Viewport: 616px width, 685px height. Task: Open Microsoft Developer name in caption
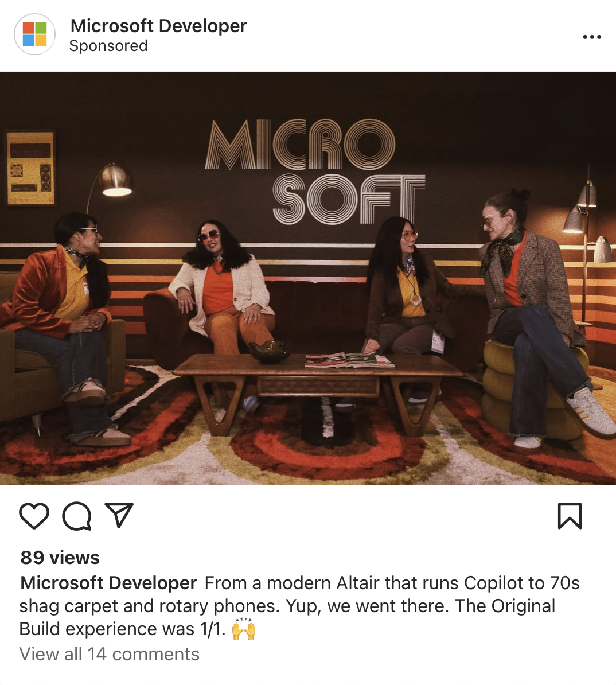point(108,583)
